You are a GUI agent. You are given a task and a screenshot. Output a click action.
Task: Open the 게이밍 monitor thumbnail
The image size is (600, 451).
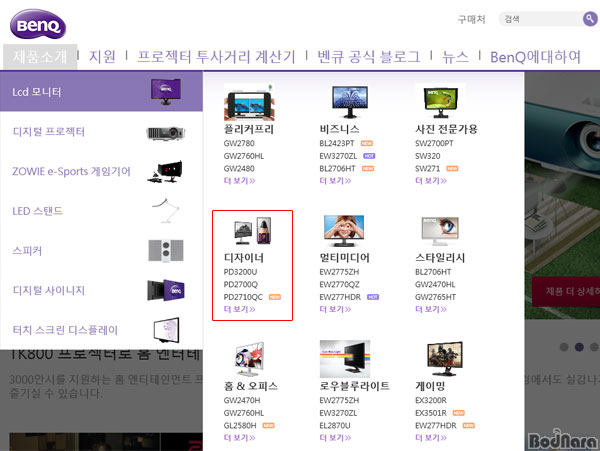(x=444, y=358)
